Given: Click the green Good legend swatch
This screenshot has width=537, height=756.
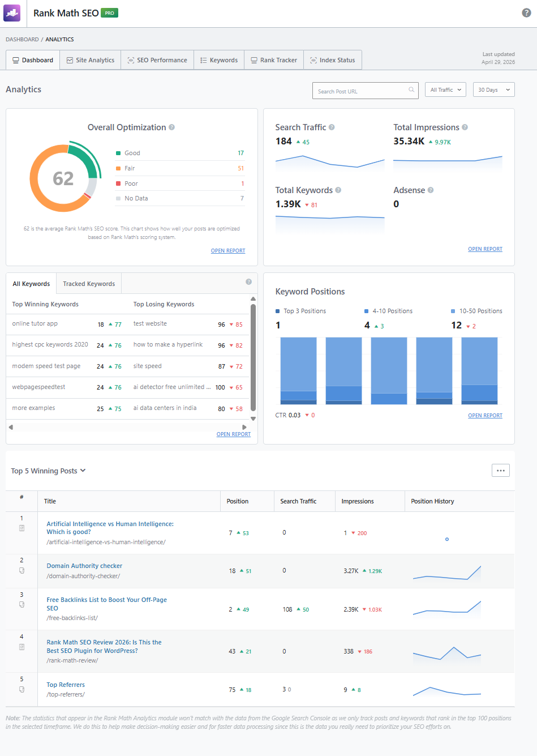Looking at the screenshot, I should (118, 153).
